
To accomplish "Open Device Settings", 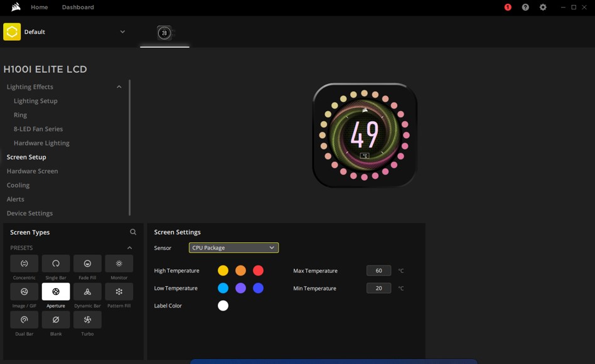I will pyautogui.click(x=29, y=213).
